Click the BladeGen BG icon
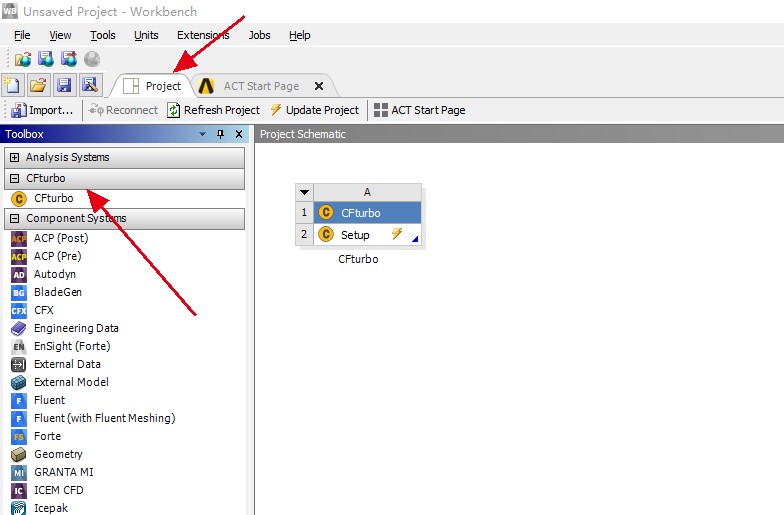The width and height of the screenshot is (784, 515). click(18, 292)
